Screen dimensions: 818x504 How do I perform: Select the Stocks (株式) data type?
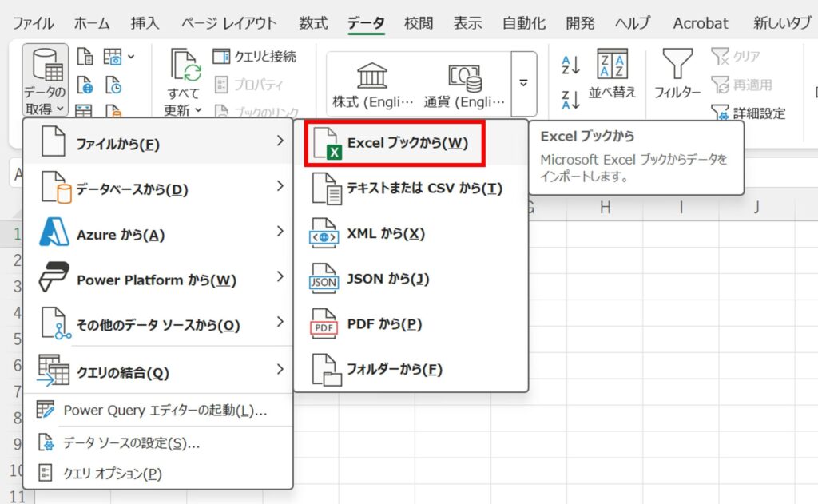coord(372,85)
